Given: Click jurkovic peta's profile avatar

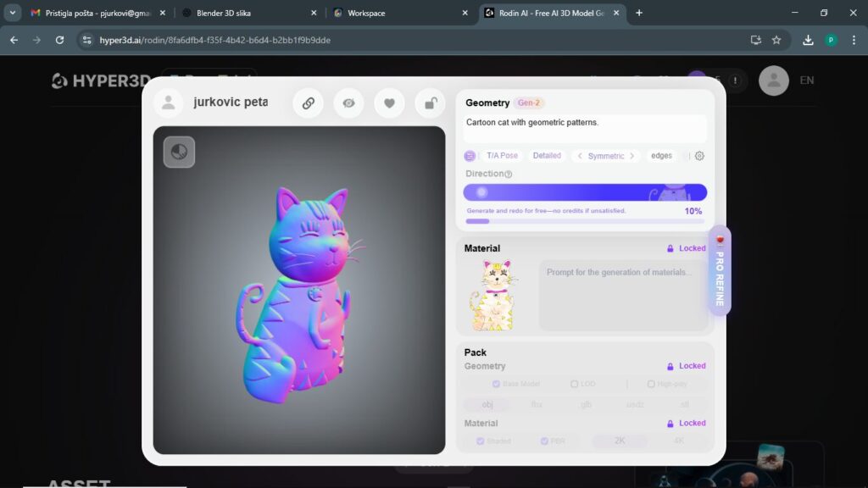Looking at the screenshot, I should (x=169, y=103).
